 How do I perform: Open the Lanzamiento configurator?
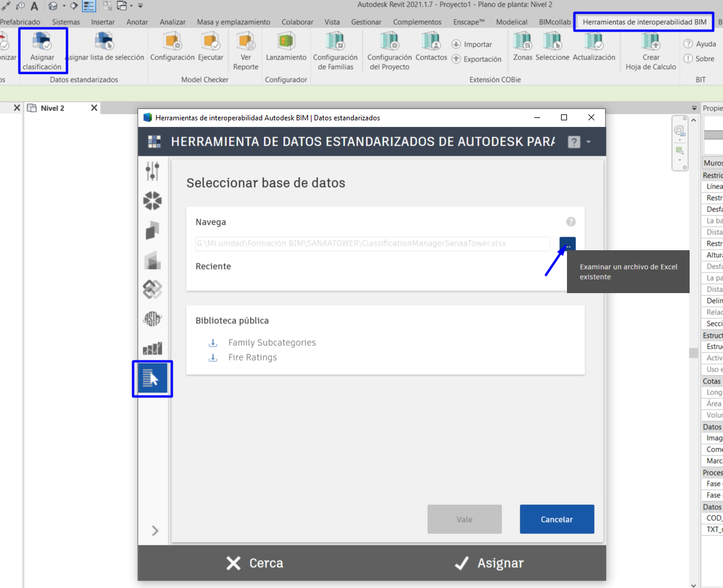coord(286,41)
